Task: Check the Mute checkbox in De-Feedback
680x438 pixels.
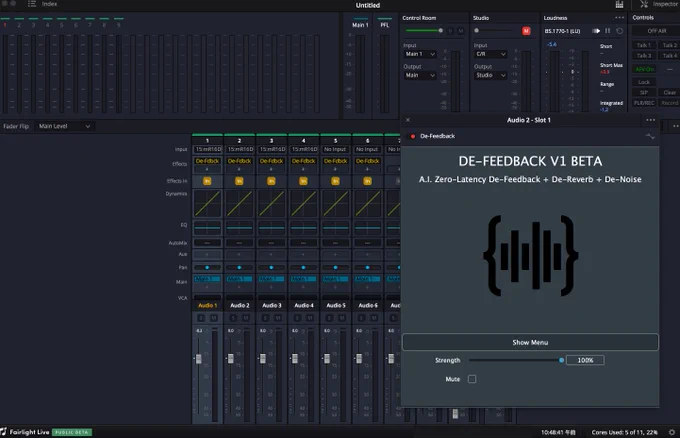Action: point(472,379)
